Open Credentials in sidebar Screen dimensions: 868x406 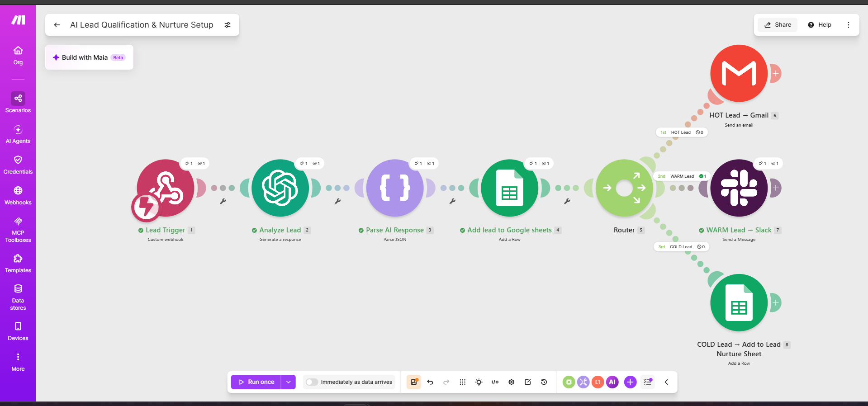18,165
